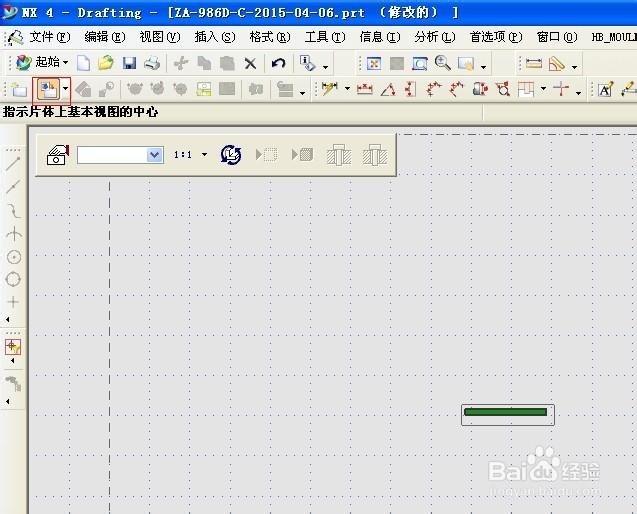
Task: Open the 首选项(P) menu
Action: click(x=496, y=37)
